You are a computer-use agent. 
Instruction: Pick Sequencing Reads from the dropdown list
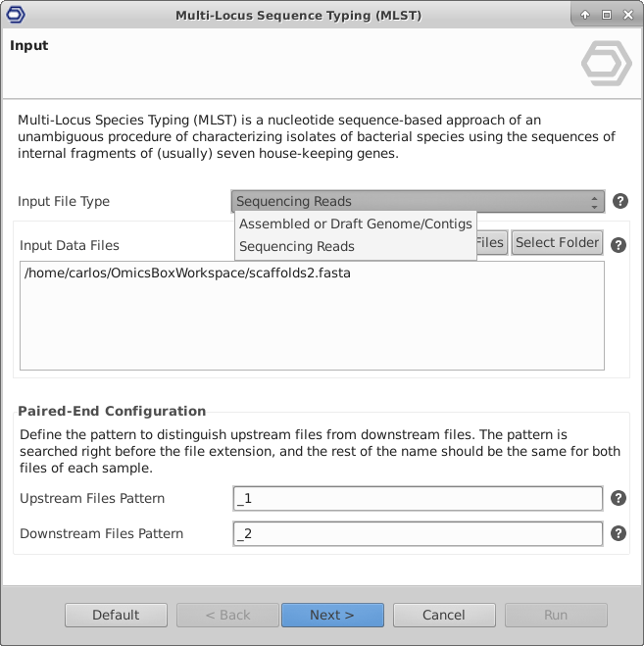click(x=297, y=247)
